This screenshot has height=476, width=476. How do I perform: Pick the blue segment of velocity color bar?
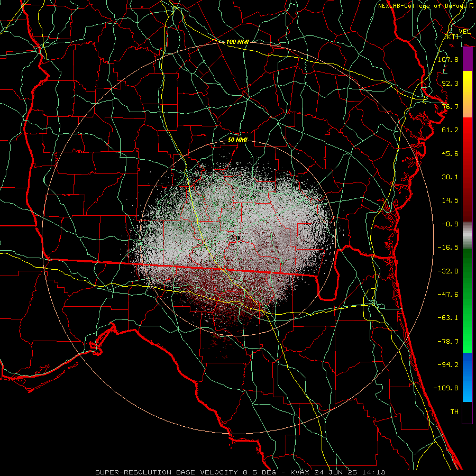click(x=467, y=377)
